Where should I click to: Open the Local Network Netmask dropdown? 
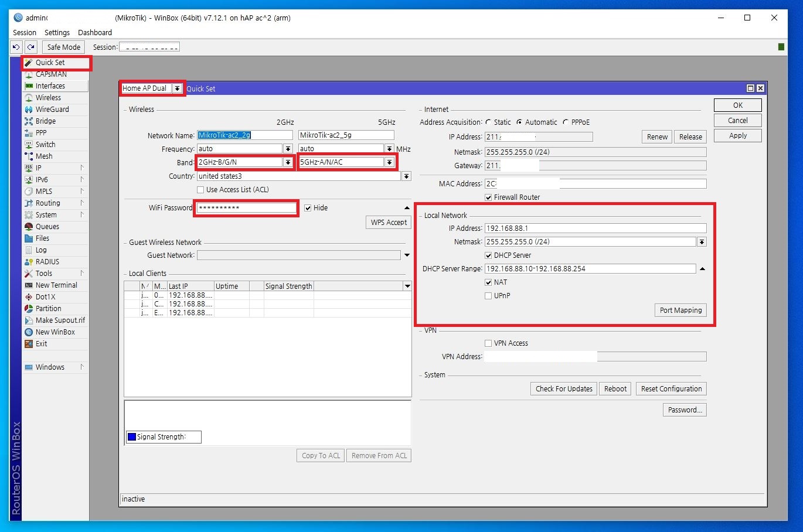(x=702, y=242)
